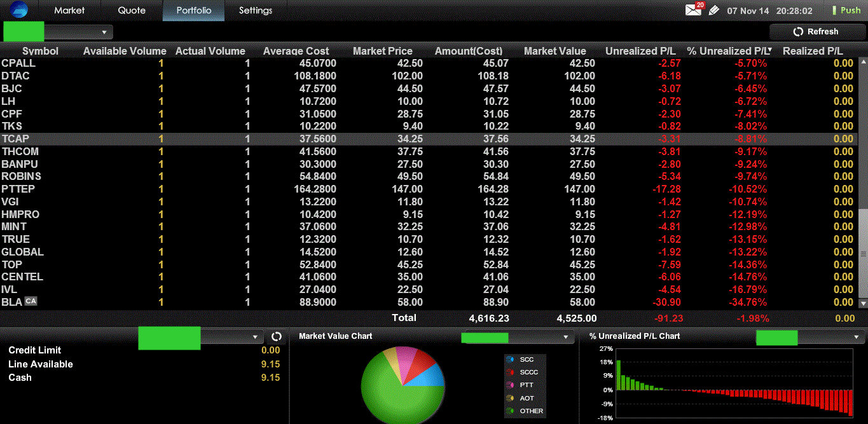Viewport: 868px width, 424px height.
Task: Select the BANPU row symbol
Action: coord(20,164)
